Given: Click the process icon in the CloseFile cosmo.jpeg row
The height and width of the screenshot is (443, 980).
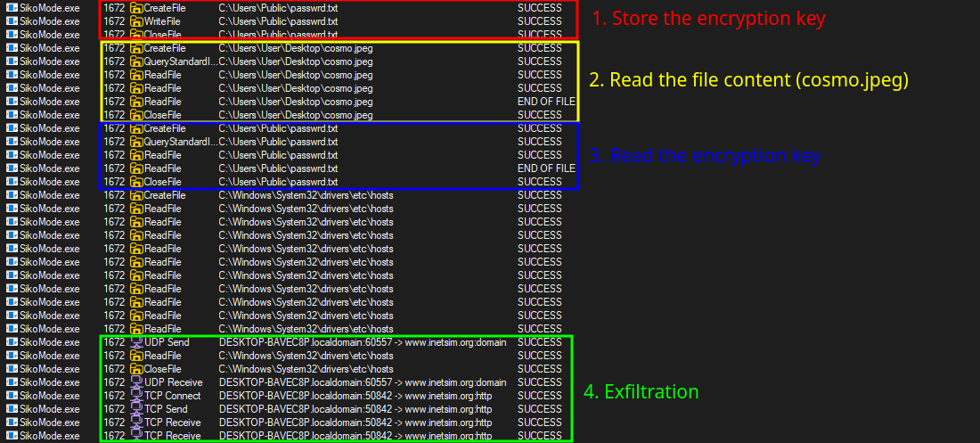Looking at the screenshot, I should (x=12, y=115).
